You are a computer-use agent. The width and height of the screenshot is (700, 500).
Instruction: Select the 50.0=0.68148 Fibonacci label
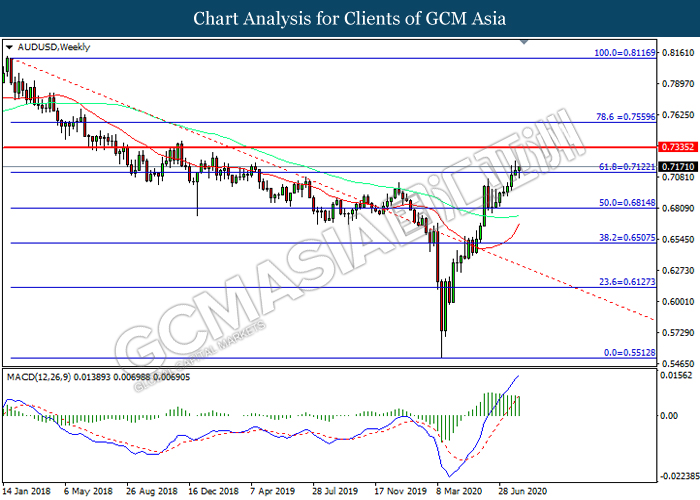627,203
